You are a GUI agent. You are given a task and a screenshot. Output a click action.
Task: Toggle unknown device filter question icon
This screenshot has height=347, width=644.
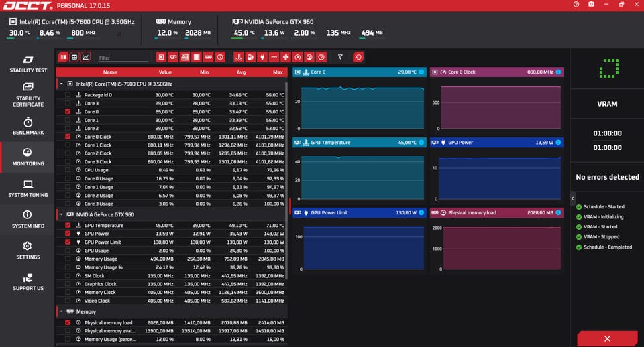point(220,57)
